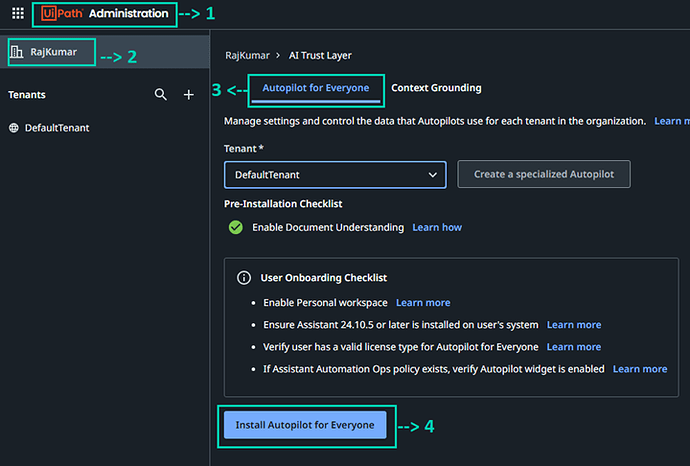Click the Tenants section heading
Viewport: 690px width, 466px height.
point(27,95)
